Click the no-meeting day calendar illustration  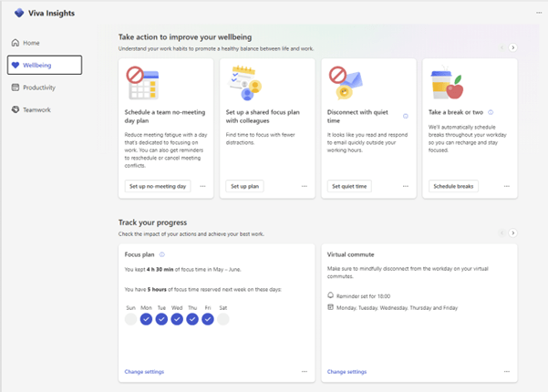click(142, 83)
